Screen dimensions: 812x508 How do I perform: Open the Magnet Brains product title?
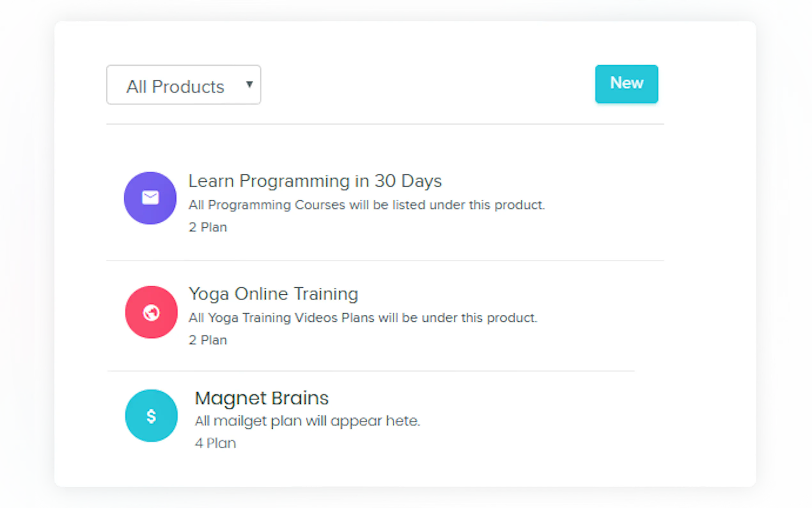[262, 398]
